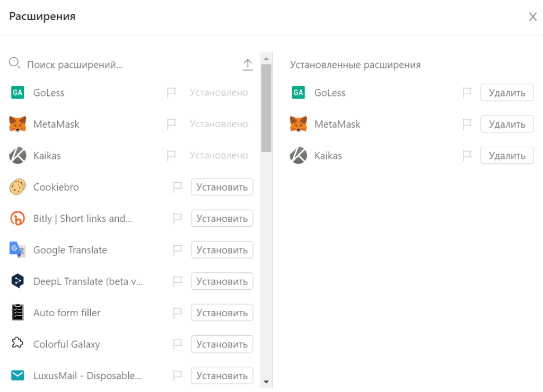Click Kaikas icon in installed extensions

(299, 155)
